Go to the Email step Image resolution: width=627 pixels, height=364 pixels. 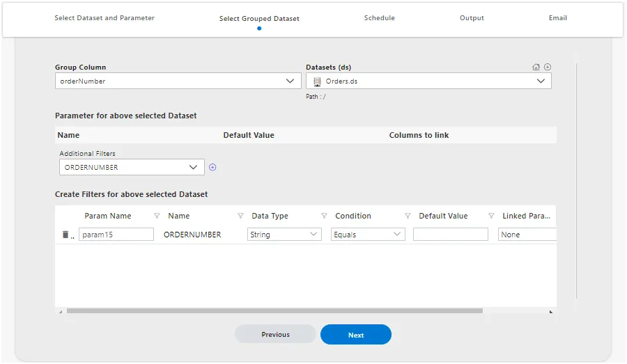tap(558, 18)
